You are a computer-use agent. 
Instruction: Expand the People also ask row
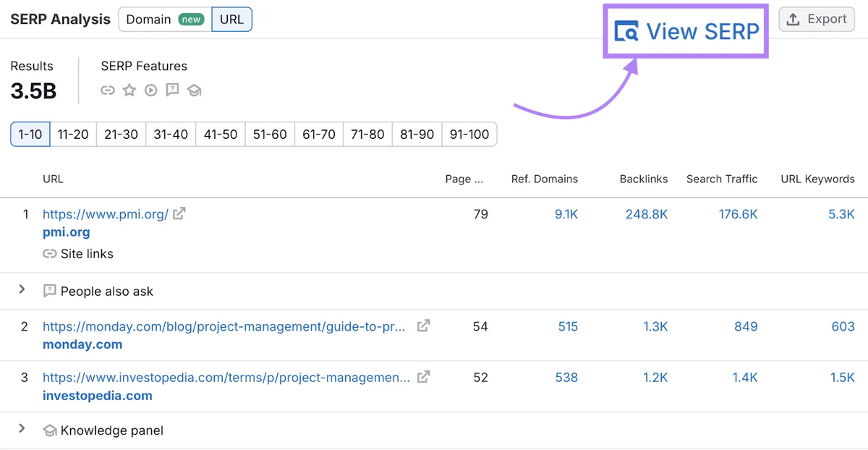(x=22, y=290)
